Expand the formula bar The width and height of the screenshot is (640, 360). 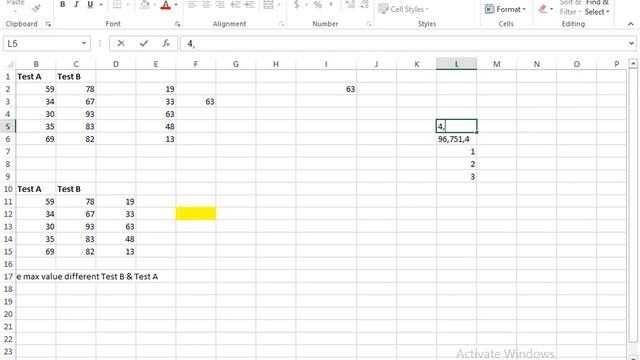pyautogui.click(x=631, y=43)
